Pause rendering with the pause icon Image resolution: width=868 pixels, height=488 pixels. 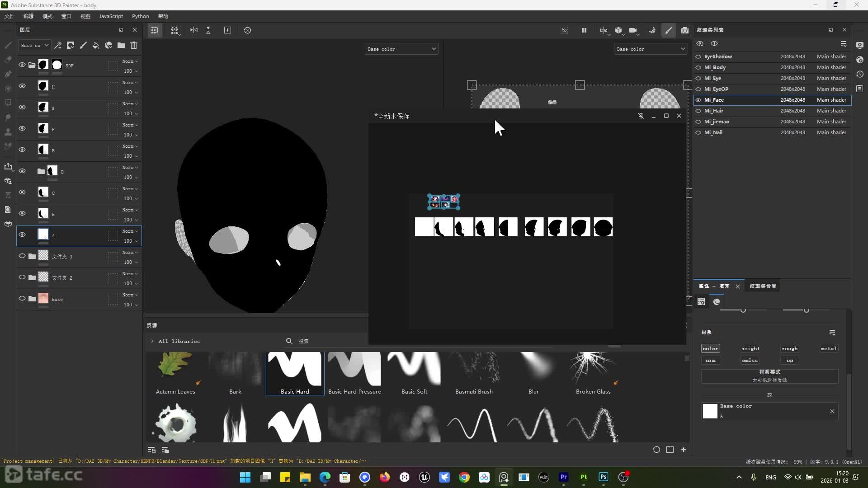584,30
